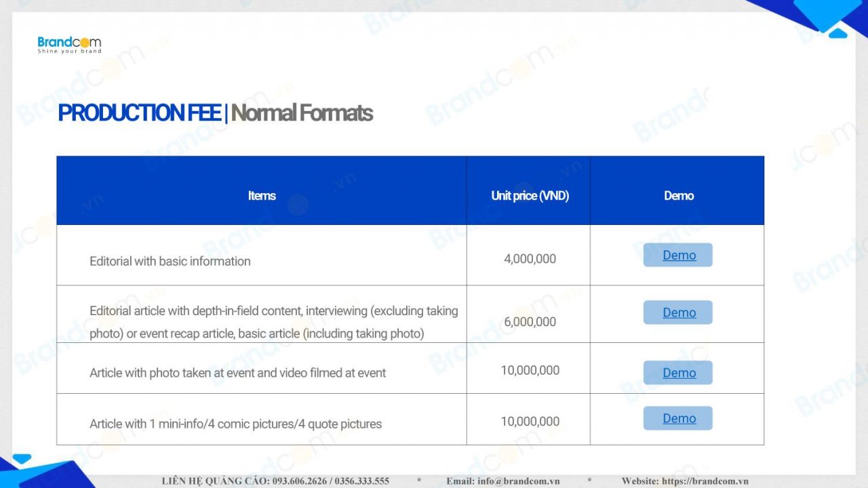Click the small blue shape in bottom-left corner
Image resolution: width=868 pixels, height=488 pixels.
coord(22,459)
